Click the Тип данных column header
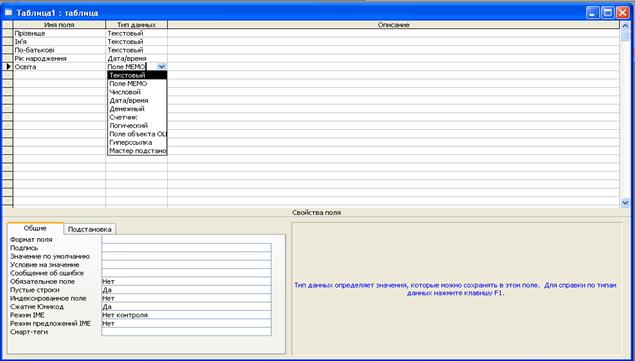 [x=136, y=25]
